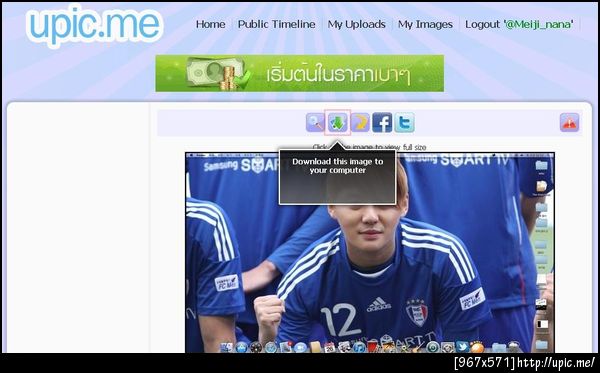Share image on Facebook
This screenshot has width=600, height=373.
pyautogui.click(x=382, y=123)
